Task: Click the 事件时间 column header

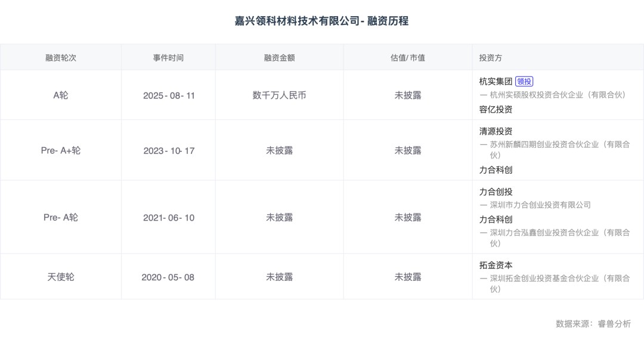Action: click(168, 58)
